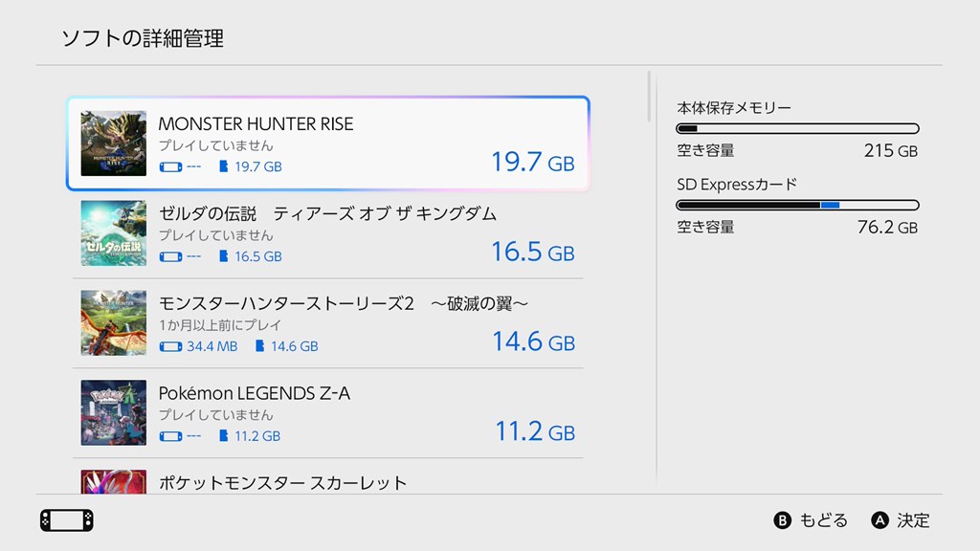Click the Joy-Con controller icon at bottom left
980x551 pixels.
[x=66, y=520]
